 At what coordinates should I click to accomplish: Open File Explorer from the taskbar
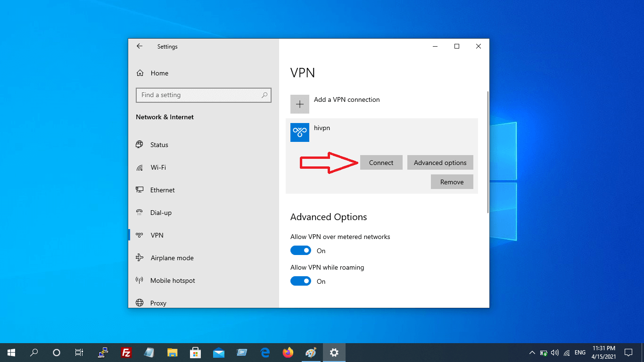click(172, 353)
